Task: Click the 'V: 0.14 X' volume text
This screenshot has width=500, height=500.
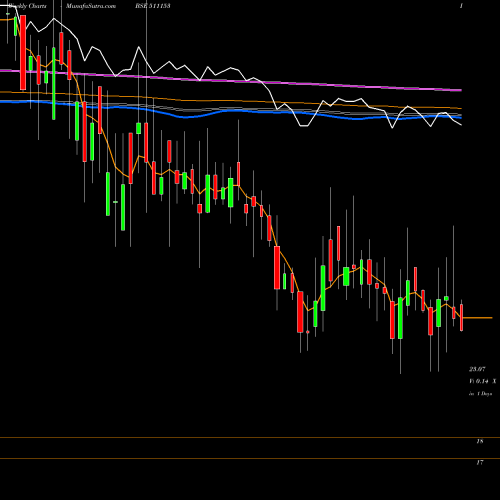Action: [483, 381]
